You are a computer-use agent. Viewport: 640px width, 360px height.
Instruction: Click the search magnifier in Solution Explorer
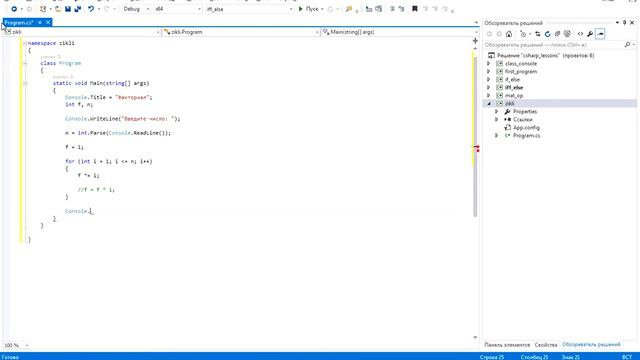pos(627,44)
